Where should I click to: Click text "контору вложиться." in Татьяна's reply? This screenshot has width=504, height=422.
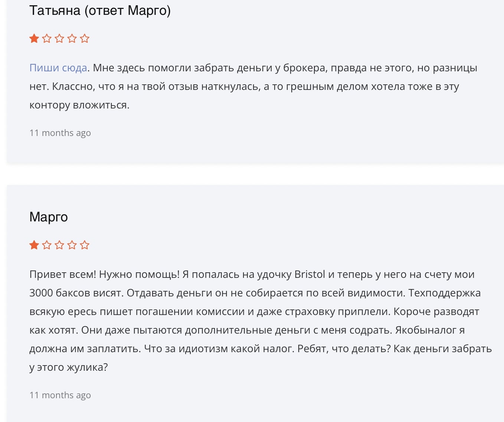tap(79, 105)
